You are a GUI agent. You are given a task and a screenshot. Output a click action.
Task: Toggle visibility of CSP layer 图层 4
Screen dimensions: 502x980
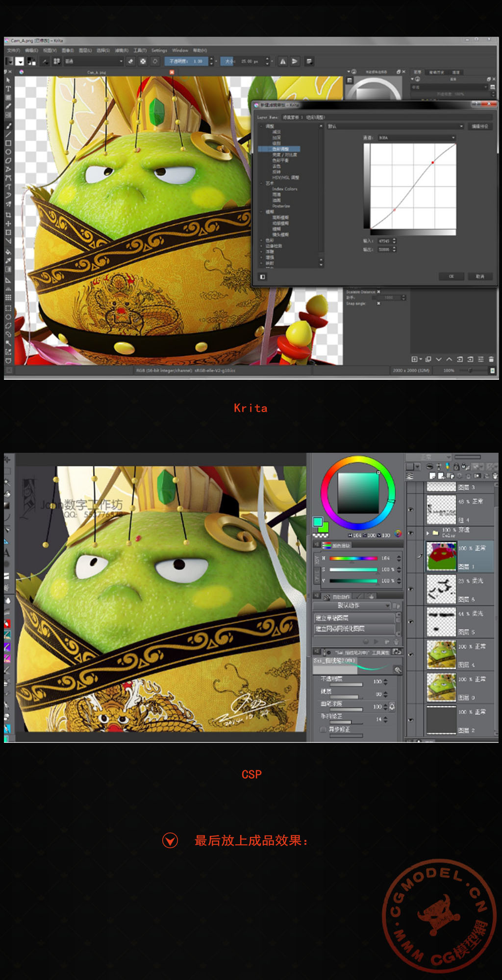(x=410, y=655)
